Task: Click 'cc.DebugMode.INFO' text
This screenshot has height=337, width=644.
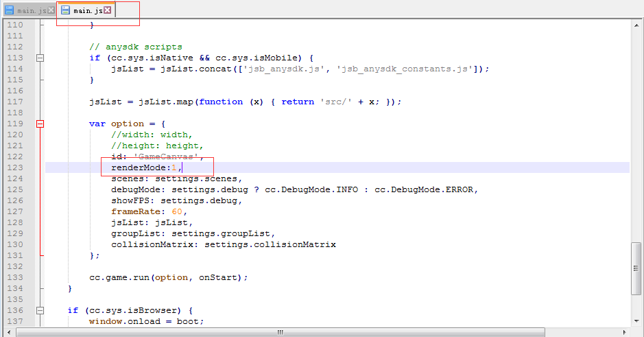Action: [311, 189]
